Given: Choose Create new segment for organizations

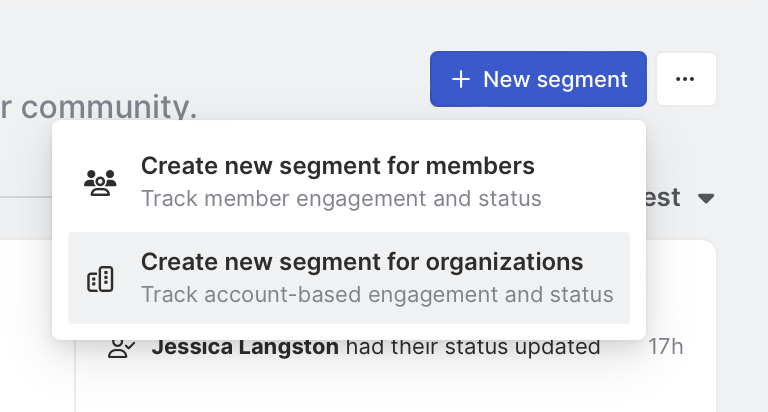Looking at the screenshot, I should click(x=361, y=262).
